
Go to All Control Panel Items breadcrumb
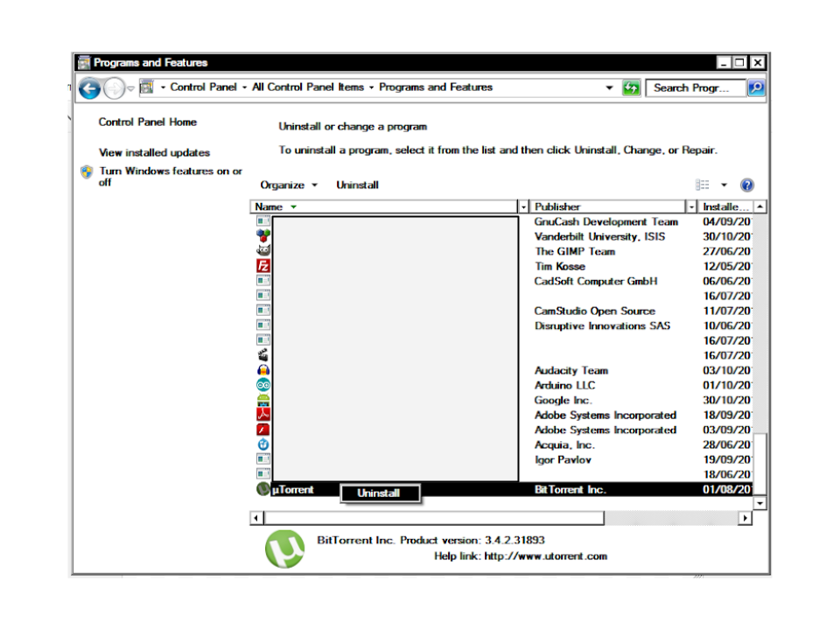[x=308, y=87]
